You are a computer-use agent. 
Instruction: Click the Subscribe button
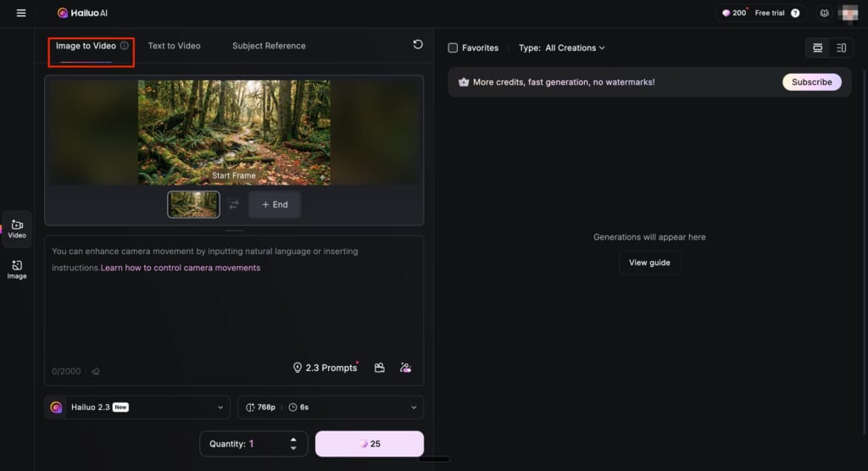[811, 82]
